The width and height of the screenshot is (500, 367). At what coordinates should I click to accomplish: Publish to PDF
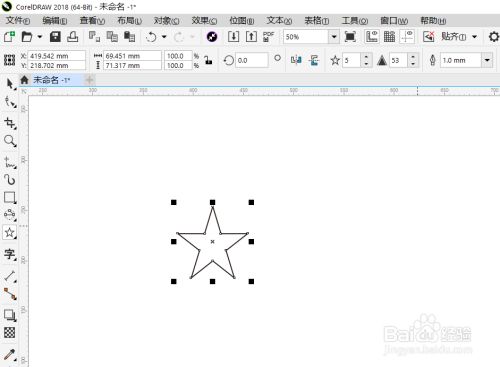[268, 36]
